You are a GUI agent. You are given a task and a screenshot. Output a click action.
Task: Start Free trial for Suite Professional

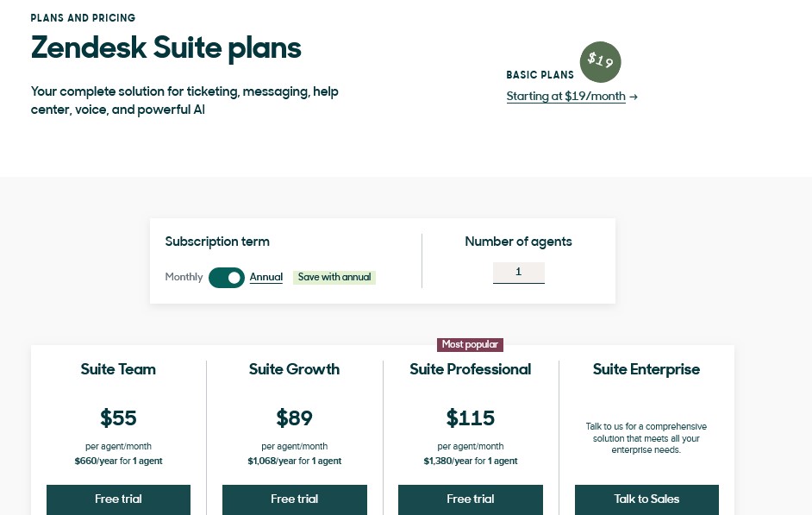point(471,499)
